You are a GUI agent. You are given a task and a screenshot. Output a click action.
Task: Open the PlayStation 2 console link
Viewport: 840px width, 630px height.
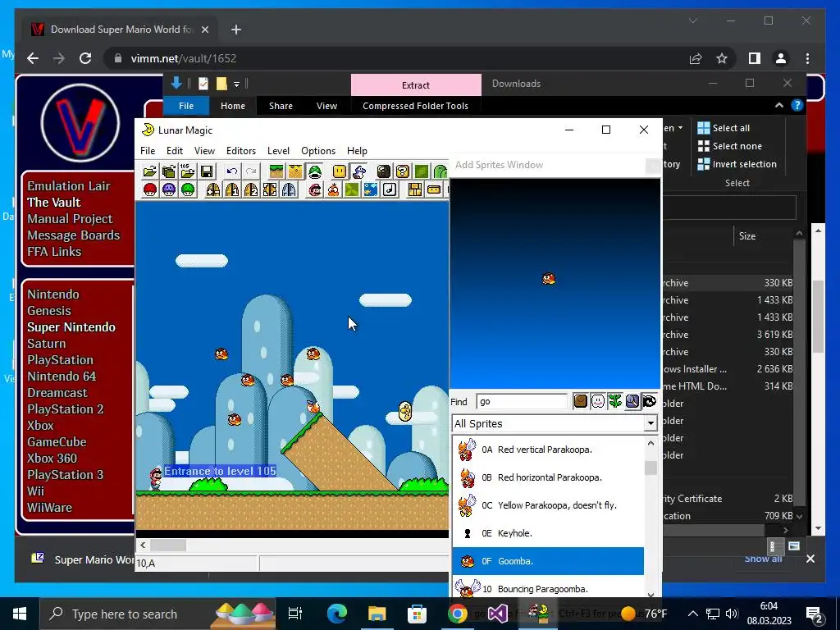pyautogui.click(x=66, y=409)
